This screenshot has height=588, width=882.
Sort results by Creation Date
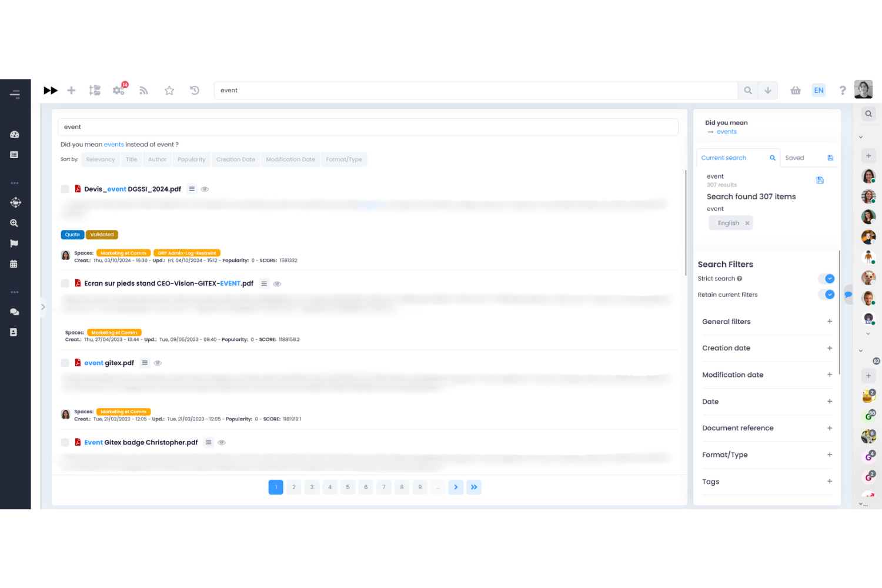click(x=236, y=159)
